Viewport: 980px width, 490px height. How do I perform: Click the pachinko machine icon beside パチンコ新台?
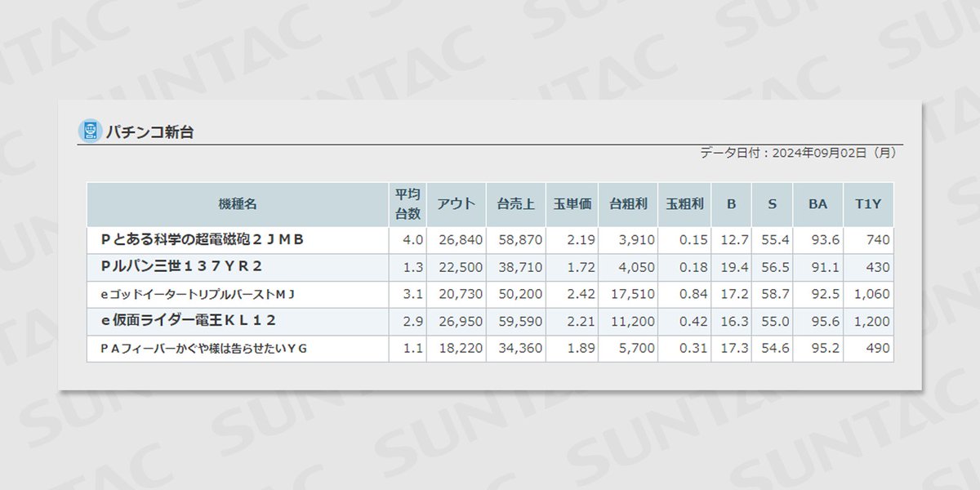(89, 131)
